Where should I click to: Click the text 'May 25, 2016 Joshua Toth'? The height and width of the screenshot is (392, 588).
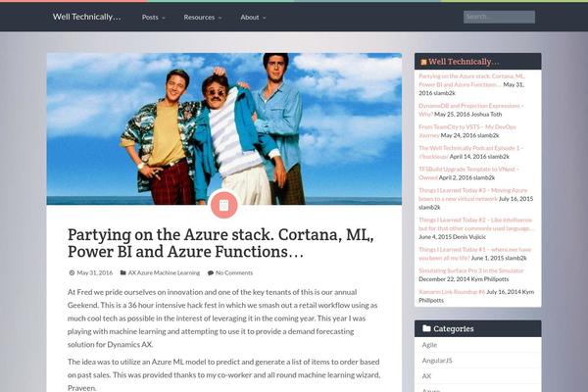(468, 114)
